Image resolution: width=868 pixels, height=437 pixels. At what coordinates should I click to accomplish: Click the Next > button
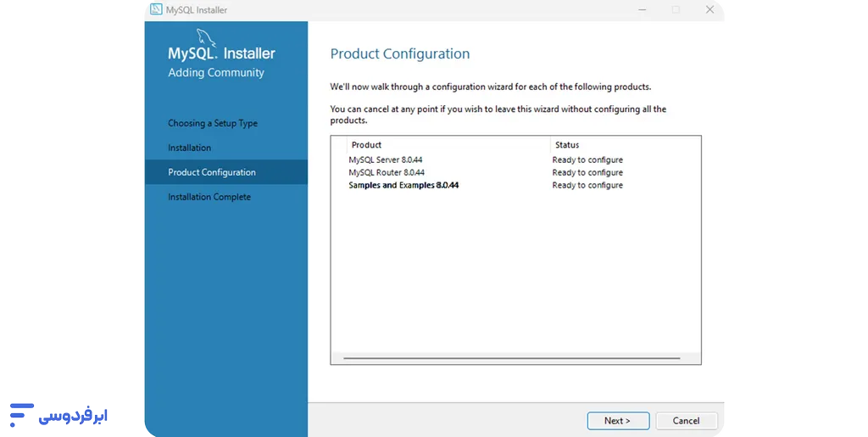618,421
